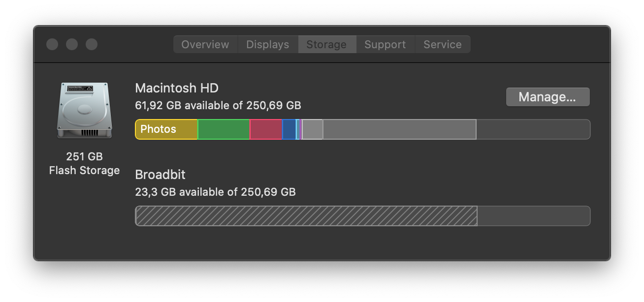
Task: Go to the Support tab
Action: click(x=385, y=44)
